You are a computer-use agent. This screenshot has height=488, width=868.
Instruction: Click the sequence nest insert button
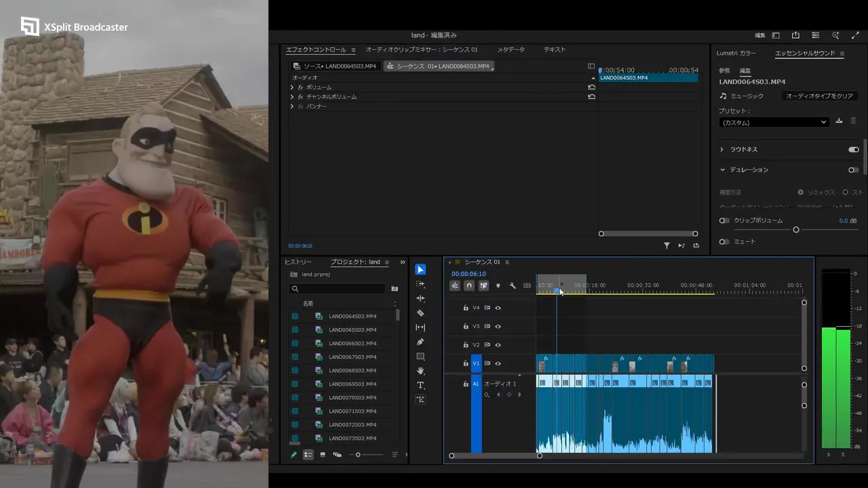tap(454, 285)
